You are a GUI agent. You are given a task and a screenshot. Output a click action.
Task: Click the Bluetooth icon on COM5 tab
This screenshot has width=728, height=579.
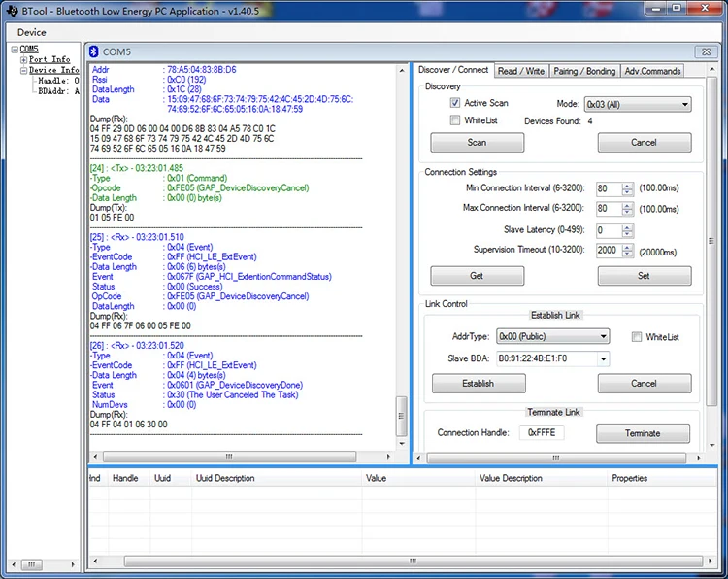(x=93, y=51)
